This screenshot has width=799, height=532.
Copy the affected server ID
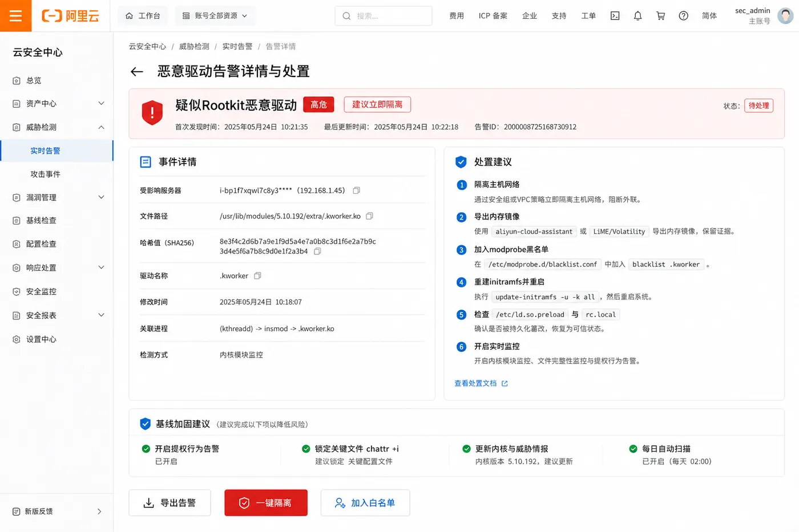coord(356,190)
